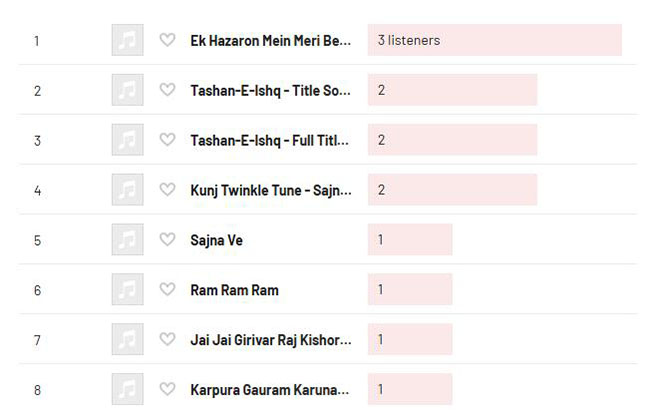This screenshot has height=413, width=650.
Task: Click heart for Jai Jai Girivar Raj Kishor
Action: point(167,339)
